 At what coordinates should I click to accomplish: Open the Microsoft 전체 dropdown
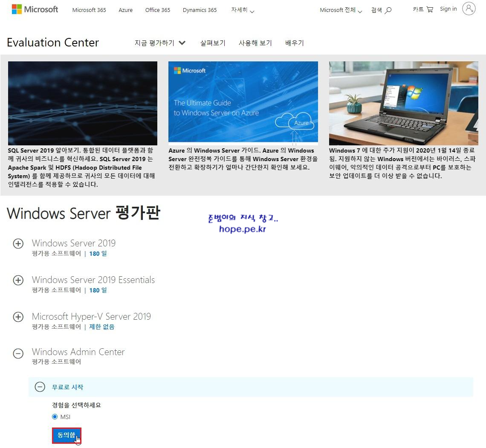click(341, 10)
